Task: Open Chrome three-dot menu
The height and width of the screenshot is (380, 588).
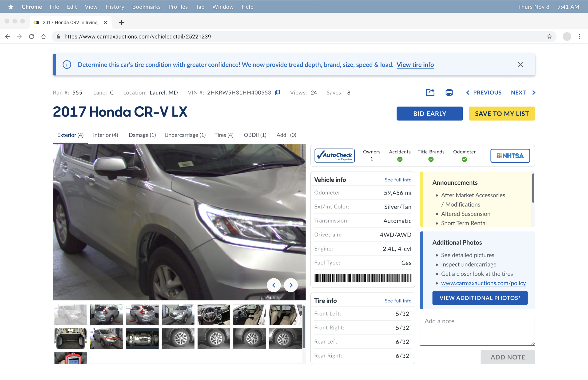Action: [x=579, y=36]
